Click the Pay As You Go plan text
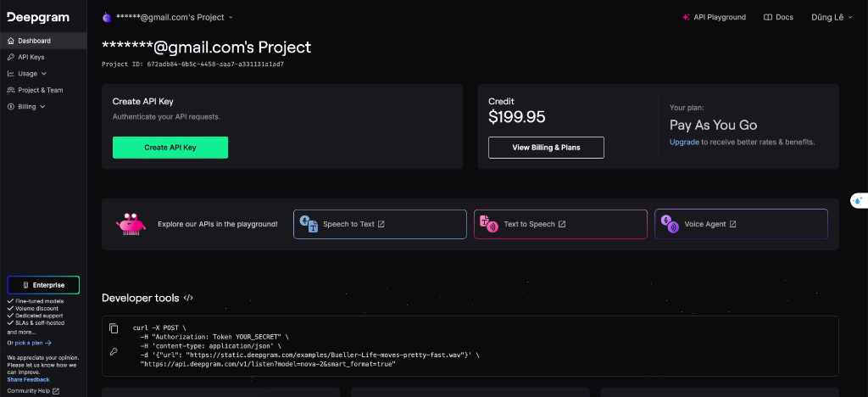The width and height of the screenshot is (868, 397). (x=714, y=125)
